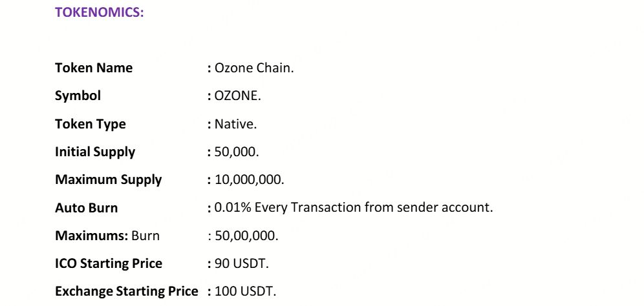Click the OZONE symbol value
Viewport: 644px width, 306px height.
(237, 96)
